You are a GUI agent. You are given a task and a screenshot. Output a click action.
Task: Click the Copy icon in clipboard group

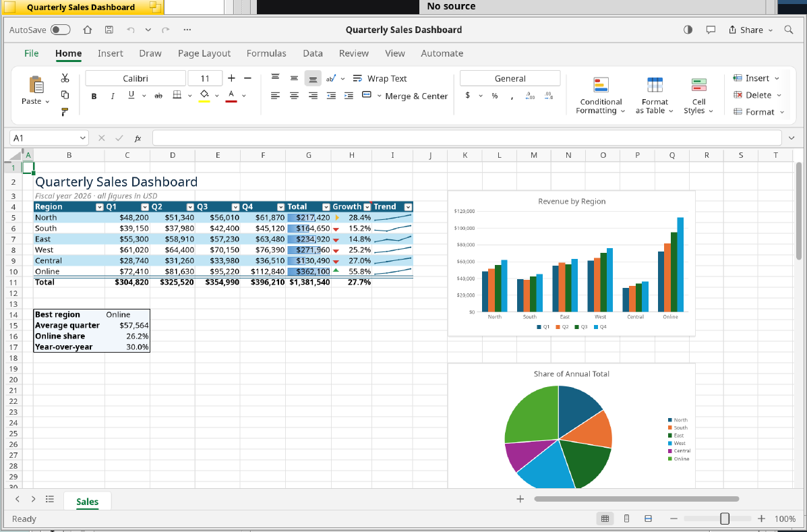pyautogui.click(x=65, y=94)
